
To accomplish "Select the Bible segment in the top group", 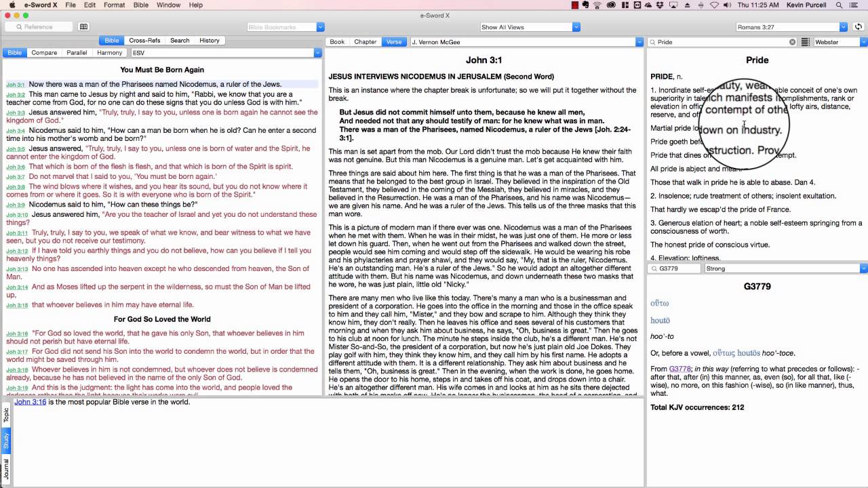I will click(x=112, y=41).
